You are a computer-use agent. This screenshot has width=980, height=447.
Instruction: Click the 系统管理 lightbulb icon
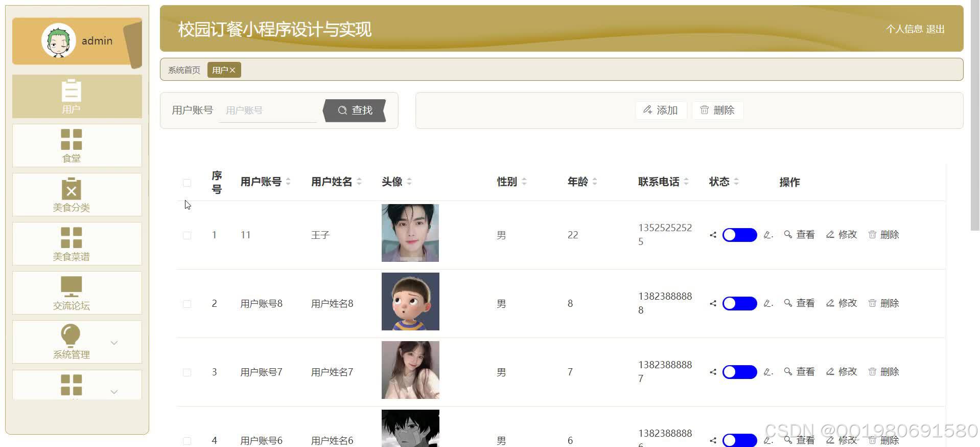pos(71,336)
